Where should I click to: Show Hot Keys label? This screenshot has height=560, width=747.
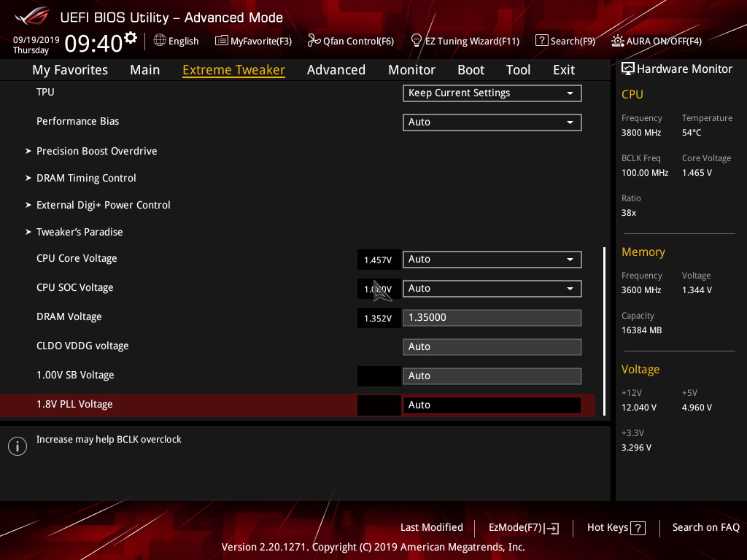click(x=608, y=528)
